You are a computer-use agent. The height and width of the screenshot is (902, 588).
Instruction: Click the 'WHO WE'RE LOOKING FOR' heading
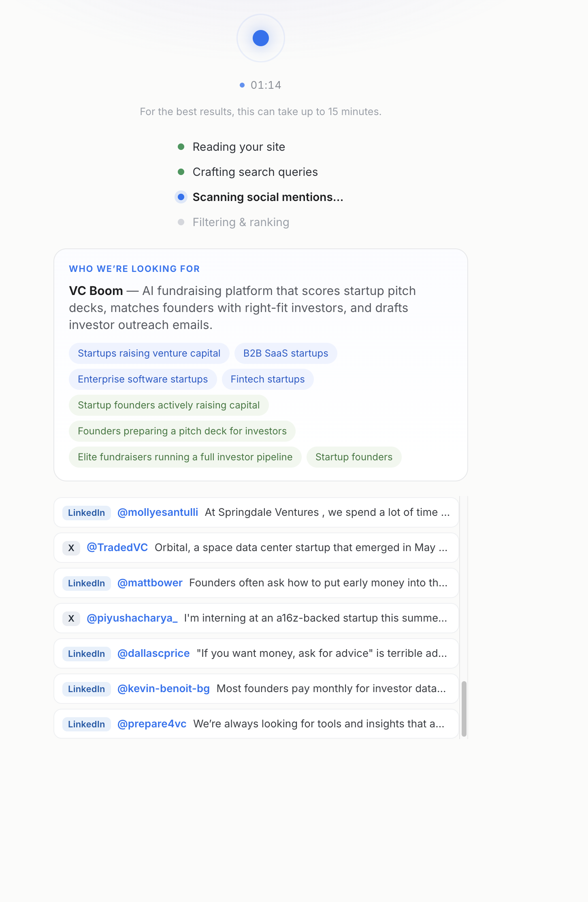pos(134,269)
